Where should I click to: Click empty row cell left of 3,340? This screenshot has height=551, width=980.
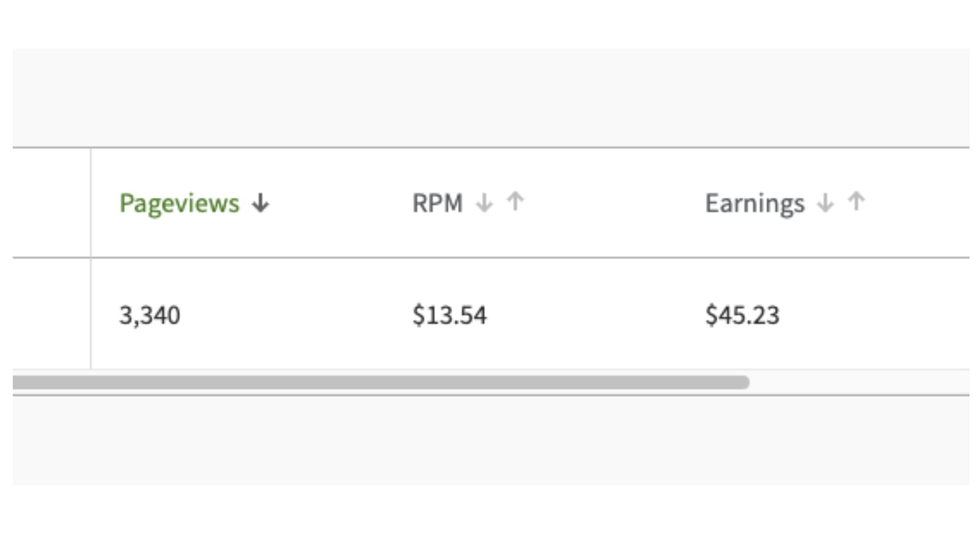(x=51, y=313)
